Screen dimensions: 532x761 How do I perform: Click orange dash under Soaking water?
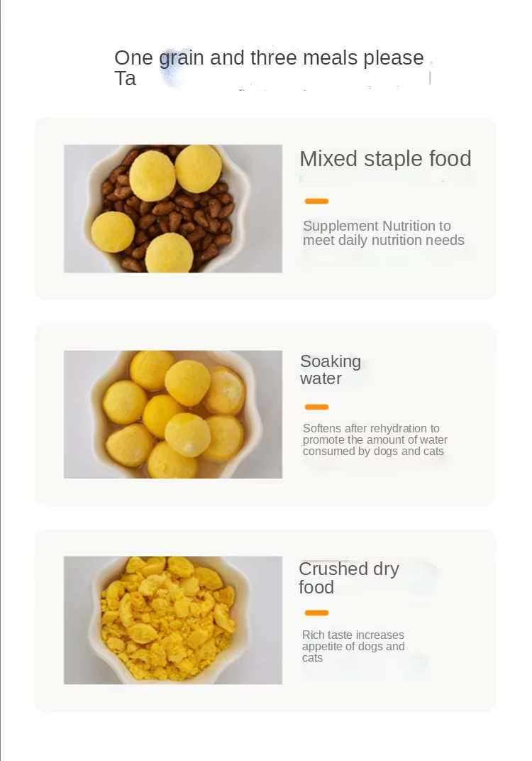(x=316, y=407)
